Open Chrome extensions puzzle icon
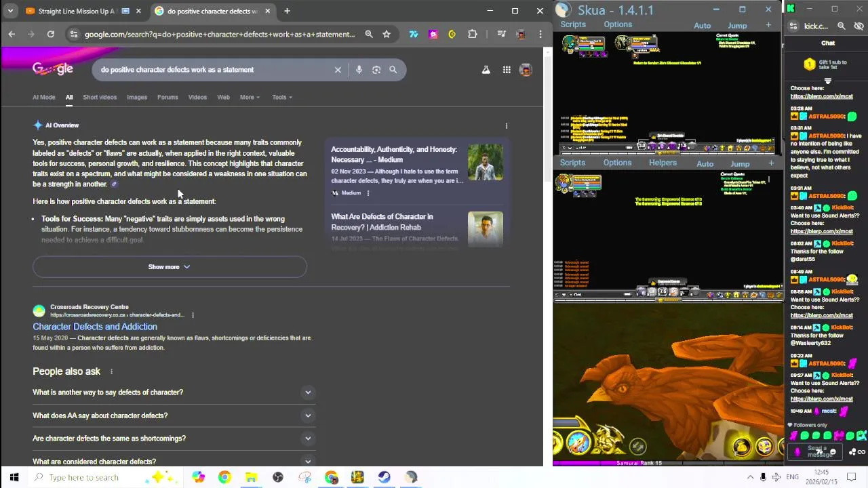The height and width of the screenshot is (488, 868). [x=473, y=34]
